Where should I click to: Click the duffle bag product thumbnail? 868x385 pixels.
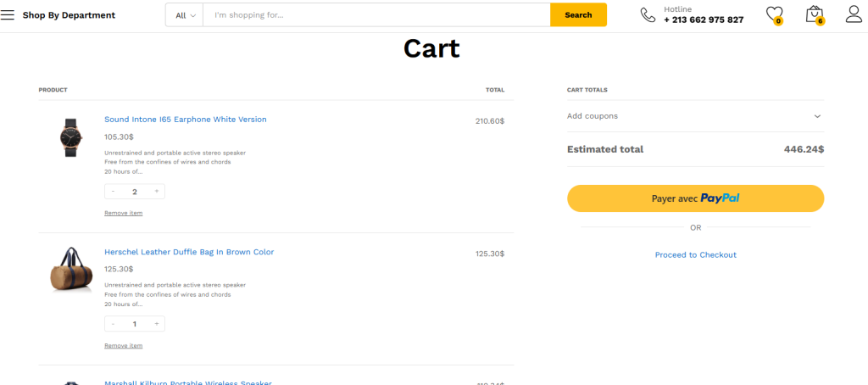[69, 270]
